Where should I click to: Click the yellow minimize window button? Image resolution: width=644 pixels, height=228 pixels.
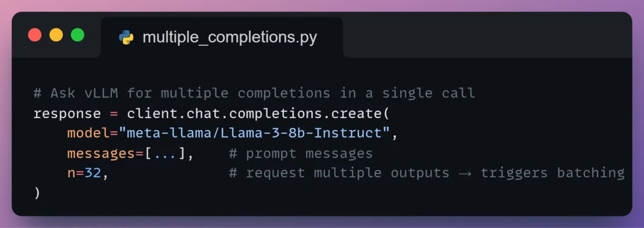(x=56, y=35)
